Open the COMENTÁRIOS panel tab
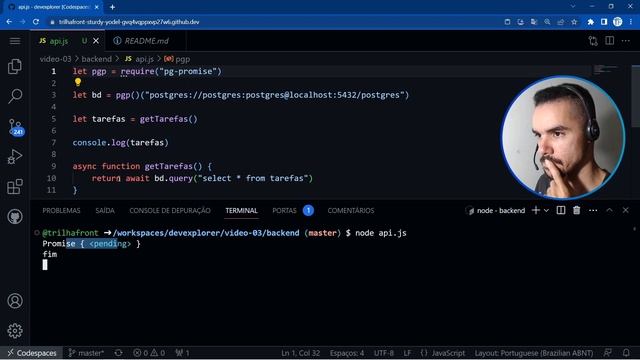640x360 pixels. click(351, 211)
